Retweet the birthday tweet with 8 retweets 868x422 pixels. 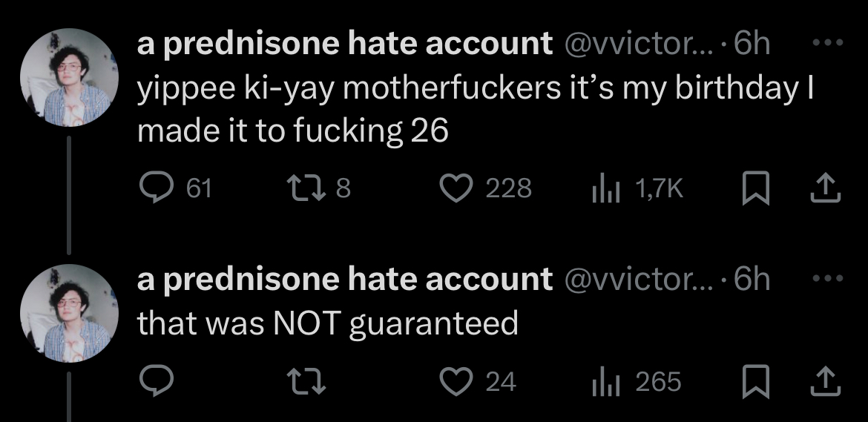click(x=319, y=188)
